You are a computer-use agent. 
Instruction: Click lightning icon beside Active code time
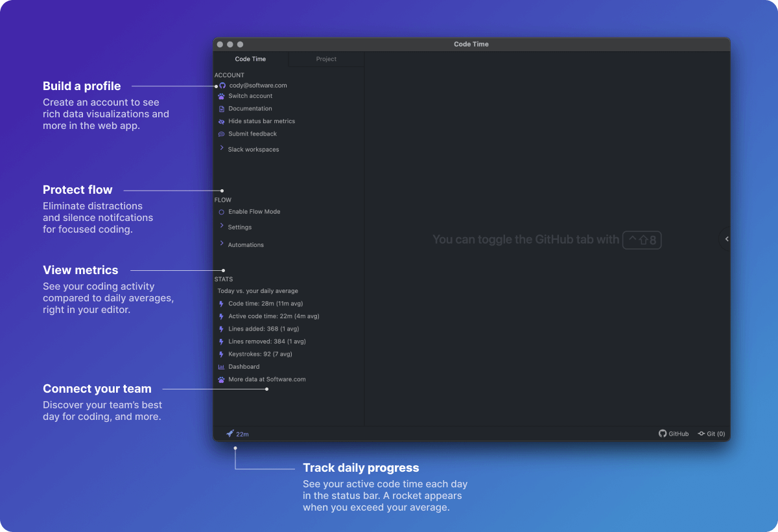(x=222, y=317)
